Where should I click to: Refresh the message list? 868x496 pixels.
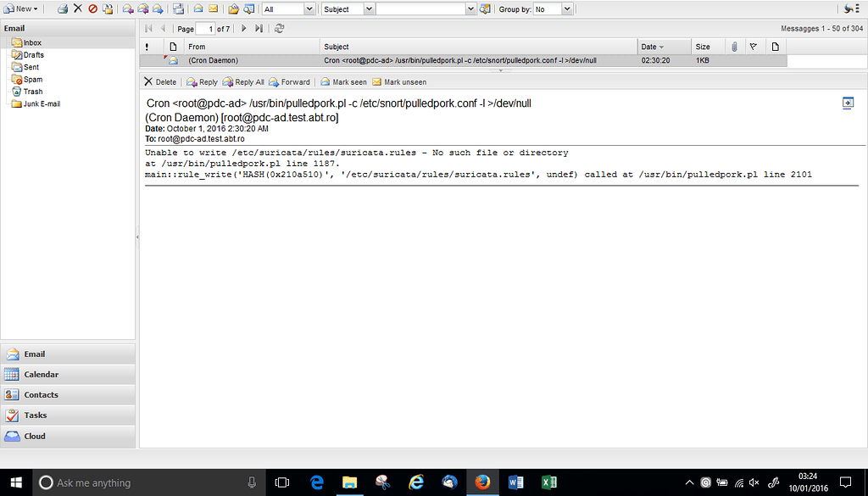point(280,28)
